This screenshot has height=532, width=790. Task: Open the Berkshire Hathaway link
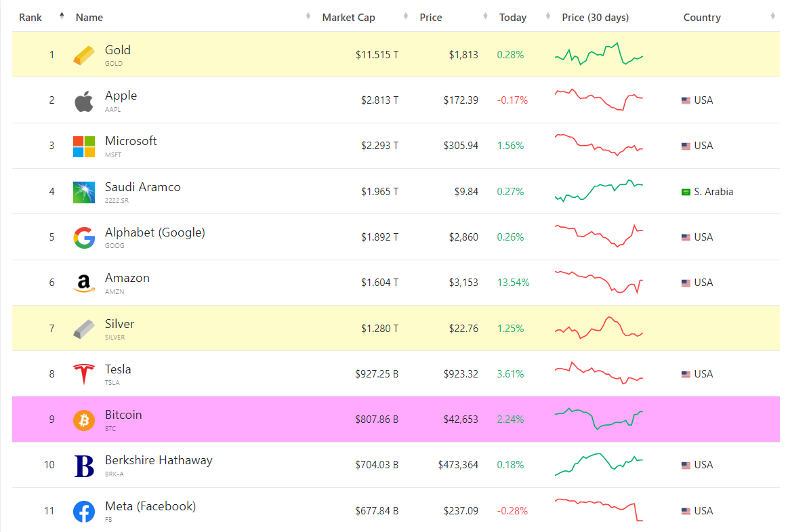[159, 460]
